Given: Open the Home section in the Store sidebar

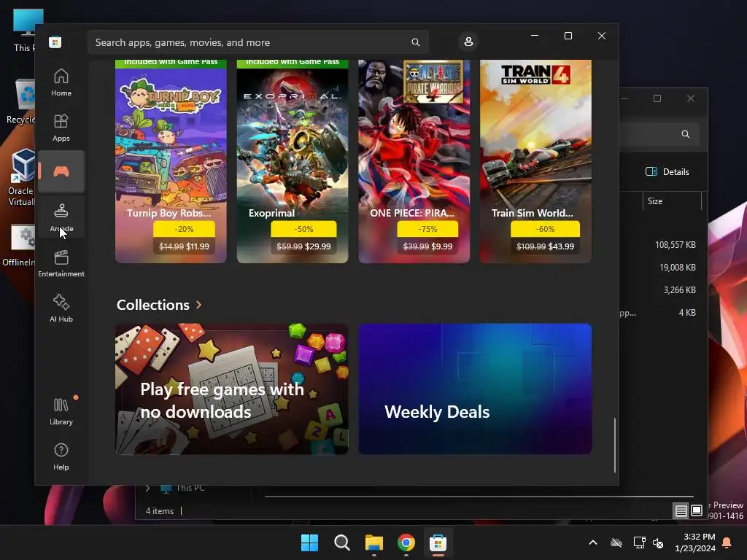Looking at the screenshot, I should coord(61,82).
